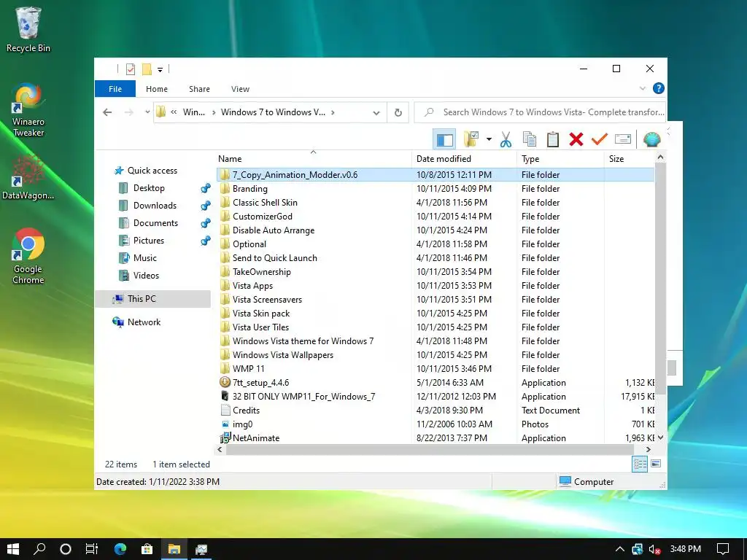Open the Windows Start menu

tap(13, 549)
